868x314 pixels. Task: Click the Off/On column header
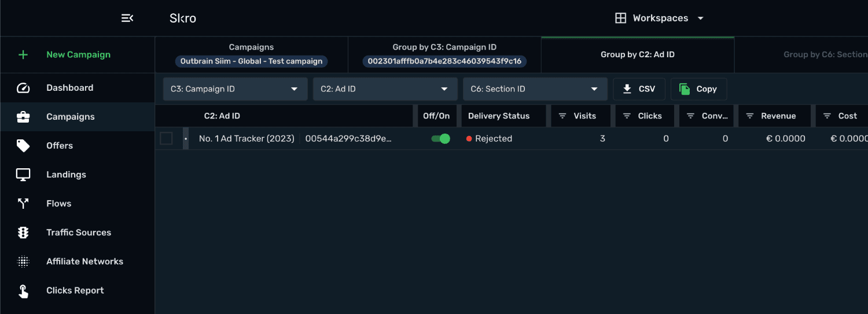436,116
